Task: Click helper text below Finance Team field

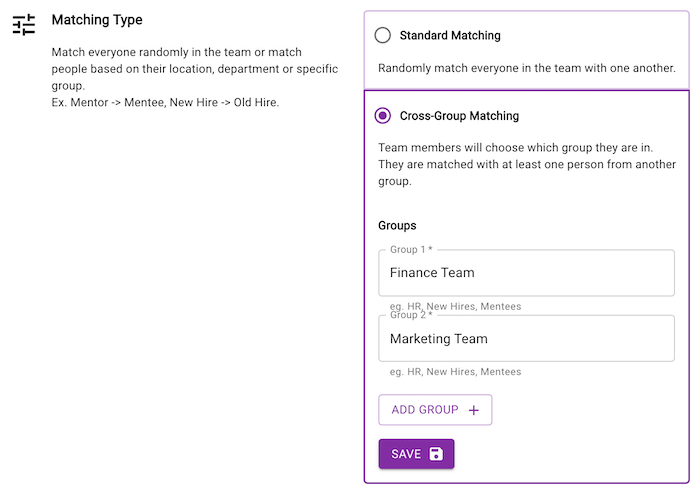Action: pyautogui.click(x=455, y=306)
